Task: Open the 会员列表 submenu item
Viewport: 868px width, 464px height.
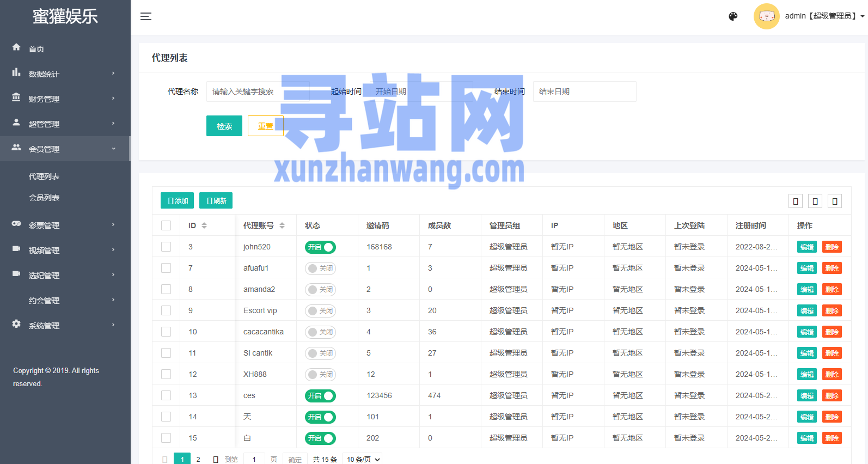Action: click(44, 198)
